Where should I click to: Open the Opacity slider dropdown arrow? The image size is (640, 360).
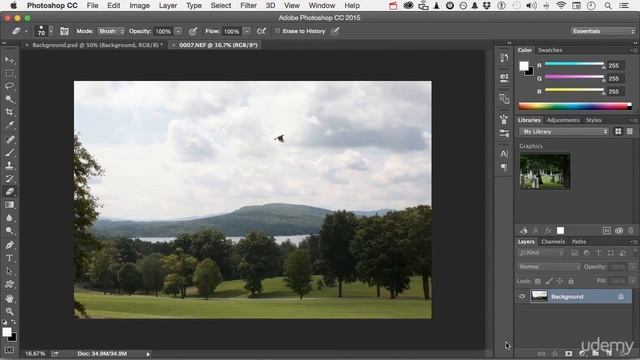pyautogui.click(x=178, y=31)
